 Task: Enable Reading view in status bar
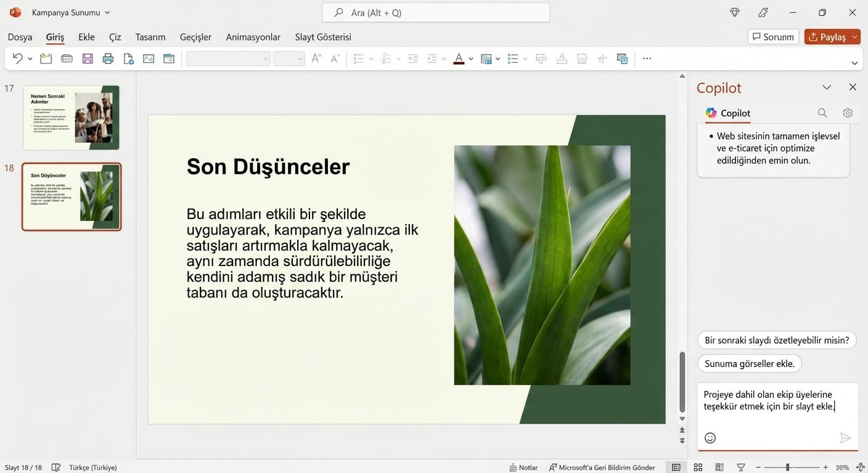pos(719,467)
